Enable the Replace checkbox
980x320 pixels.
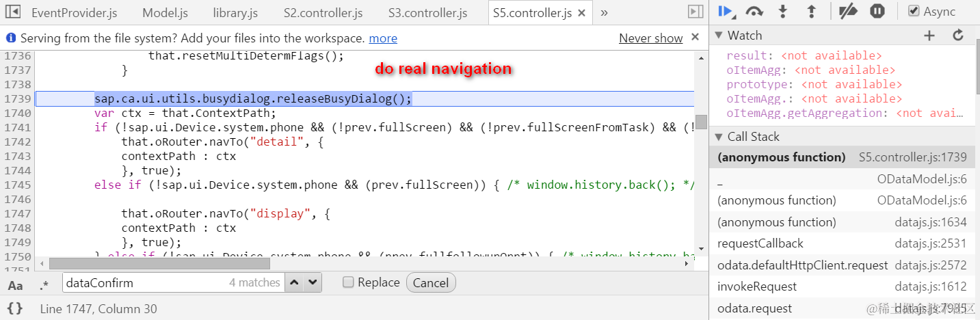coord(349,282)
